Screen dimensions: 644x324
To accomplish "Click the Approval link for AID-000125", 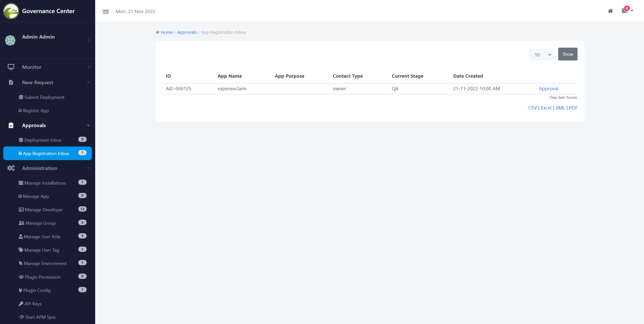I will tap(548, 89).
